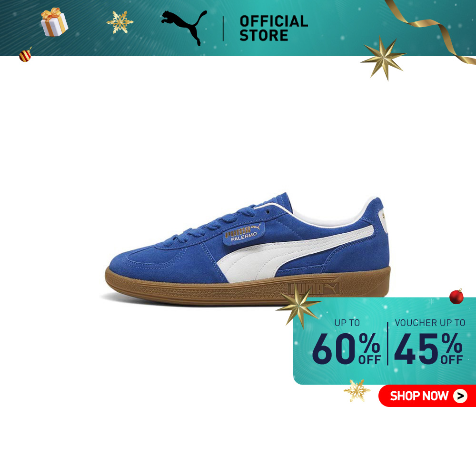Viewport: 476px width, 476px height.
Task: Click the black Puma cat logo
Action: 184,27
